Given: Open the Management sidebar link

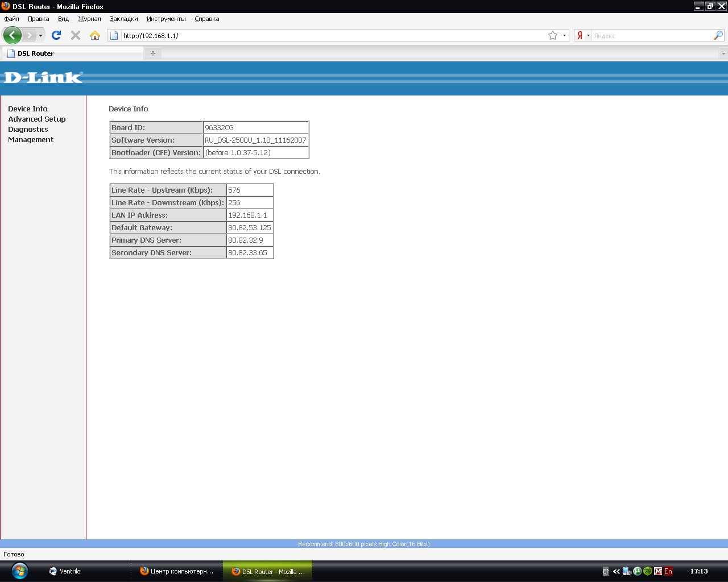Looking at the screenshot, I should [x=31, y=139].
